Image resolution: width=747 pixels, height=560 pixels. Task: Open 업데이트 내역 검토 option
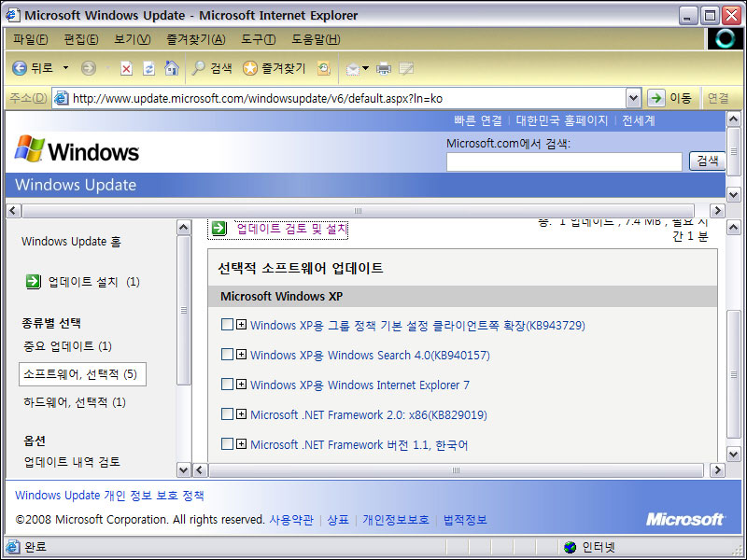[72, 462]
